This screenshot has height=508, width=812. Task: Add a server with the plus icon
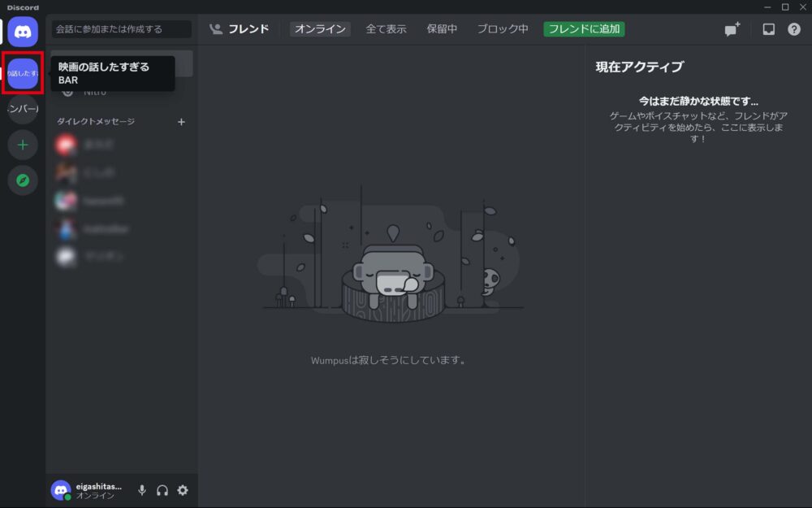pyautogui.click(x=23, y=145)
